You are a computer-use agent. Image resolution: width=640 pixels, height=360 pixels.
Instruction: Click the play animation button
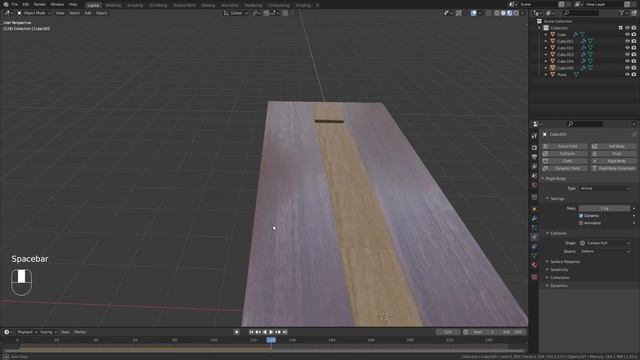[x=271, y=332]
